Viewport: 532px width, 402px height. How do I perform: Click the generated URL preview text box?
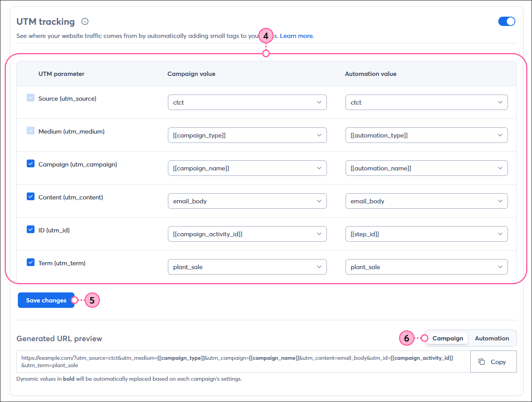coord(243,362)
